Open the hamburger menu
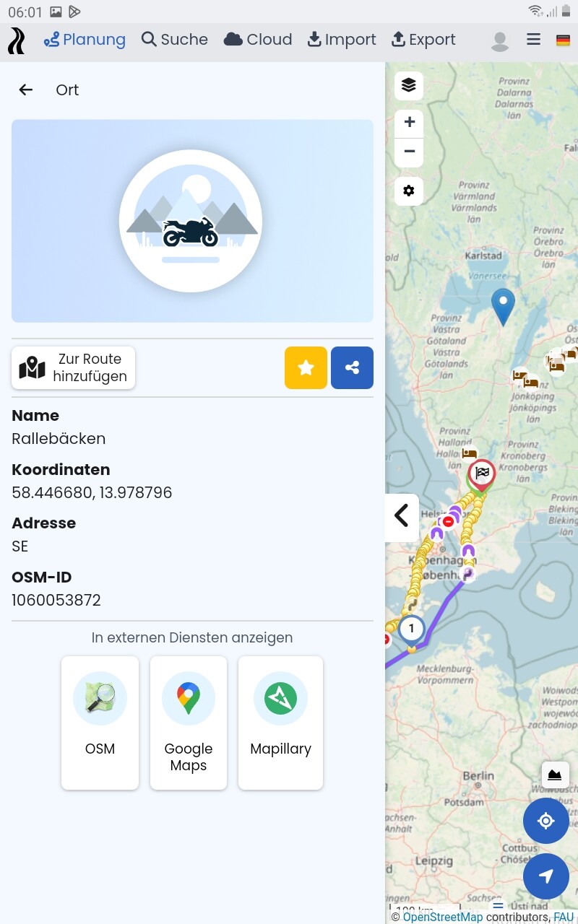Screen dimensions: 578x924 pyautogui.click(x=533, y=40)
